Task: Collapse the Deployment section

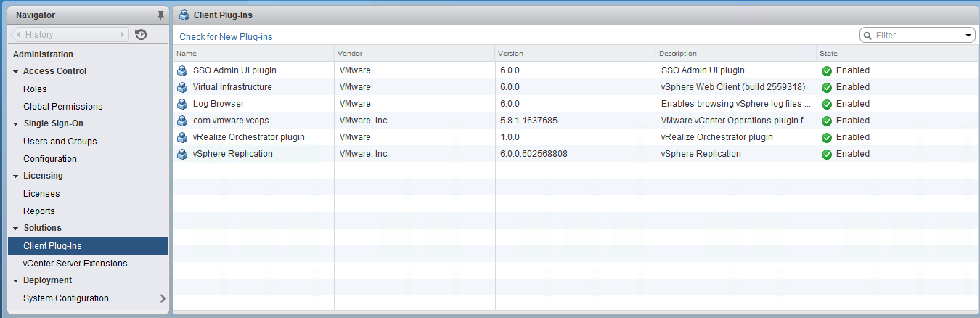Action: (x=15, y=281)
